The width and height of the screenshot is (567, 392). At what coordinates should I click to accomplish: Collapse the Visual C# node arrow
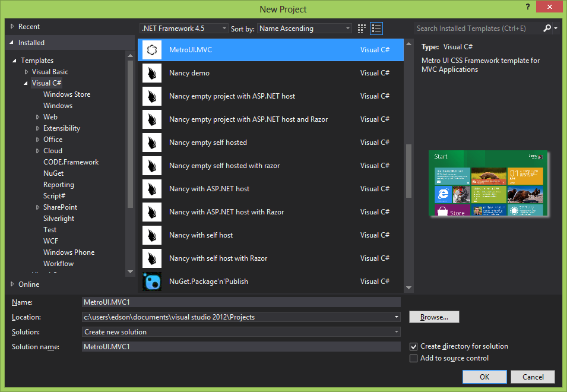coord(26,83)
